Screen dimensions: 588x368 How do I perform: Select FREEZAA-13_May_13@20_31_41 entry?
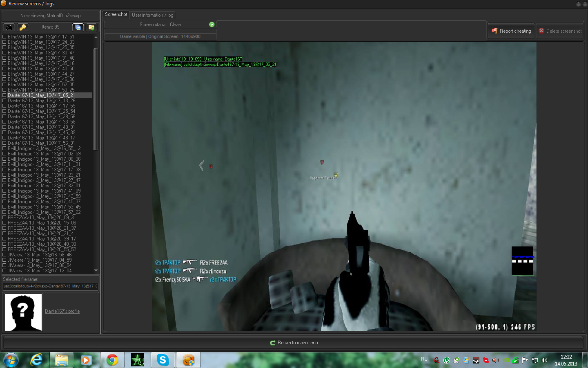42,233
